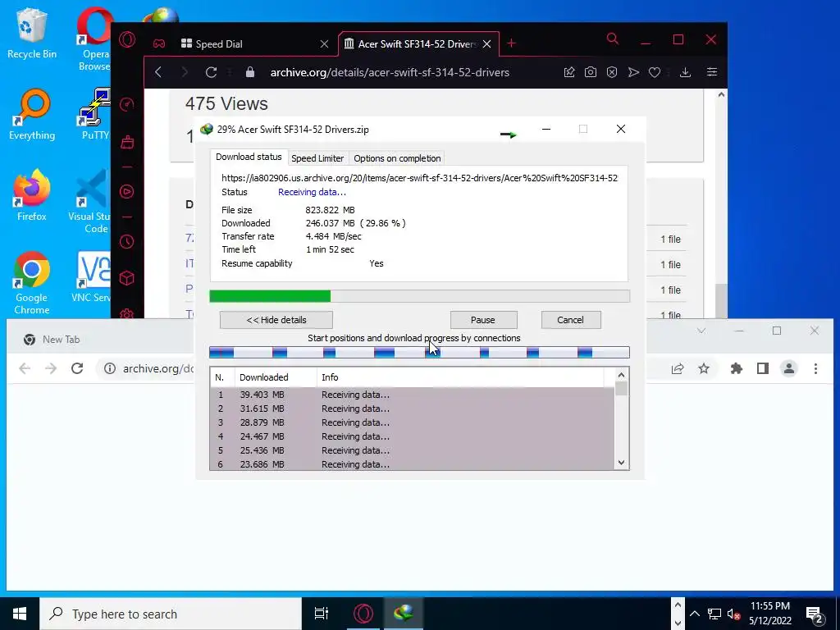Screen dimensions: 840x630
Task: Open Chrome three-dot menu
Action: tap(815, 368)
